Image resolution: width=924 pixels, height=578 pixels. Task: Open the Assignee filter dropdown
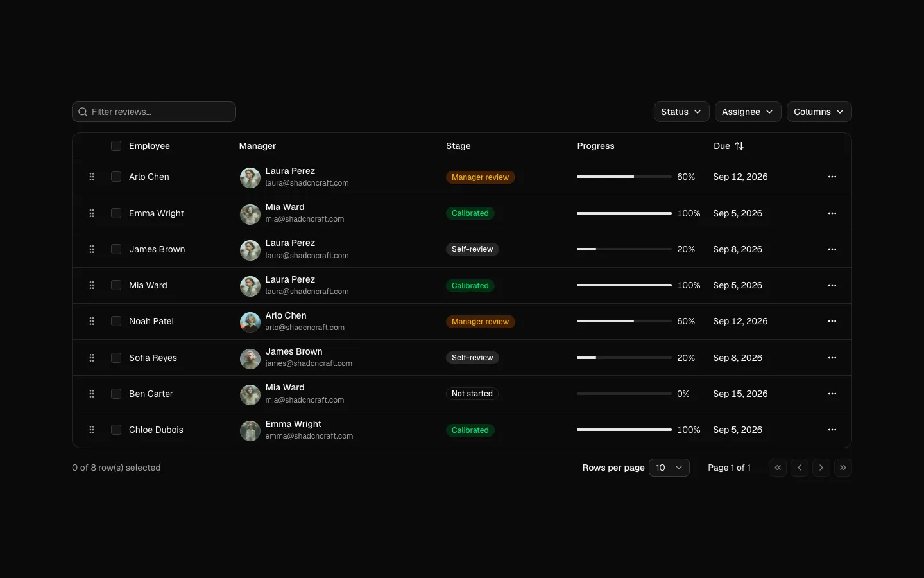coord(748,112)
